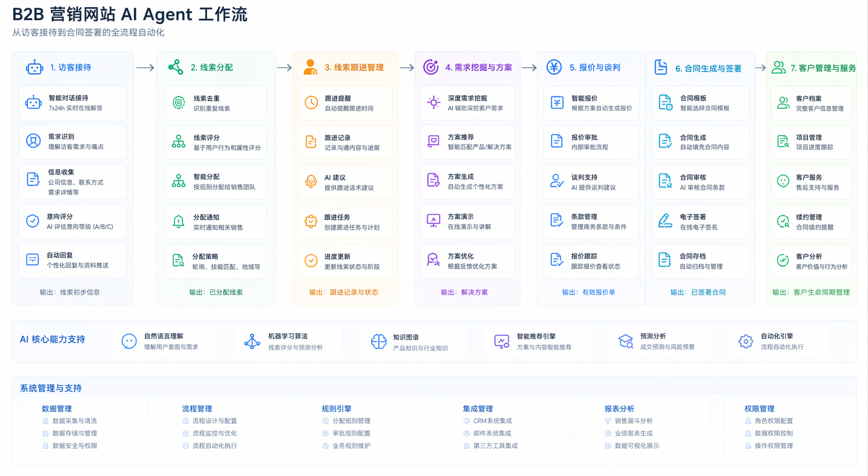The image size is (868, 476).
Task: Open the 跟进记录 card
Action: pyautogui.click(x=345, y=142)
